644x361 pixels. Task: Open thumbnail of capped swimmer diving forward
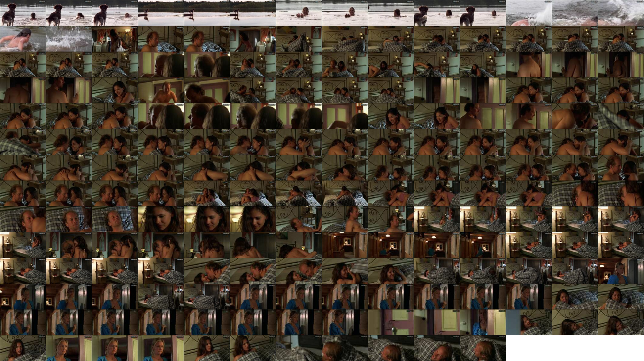[23, 39]
